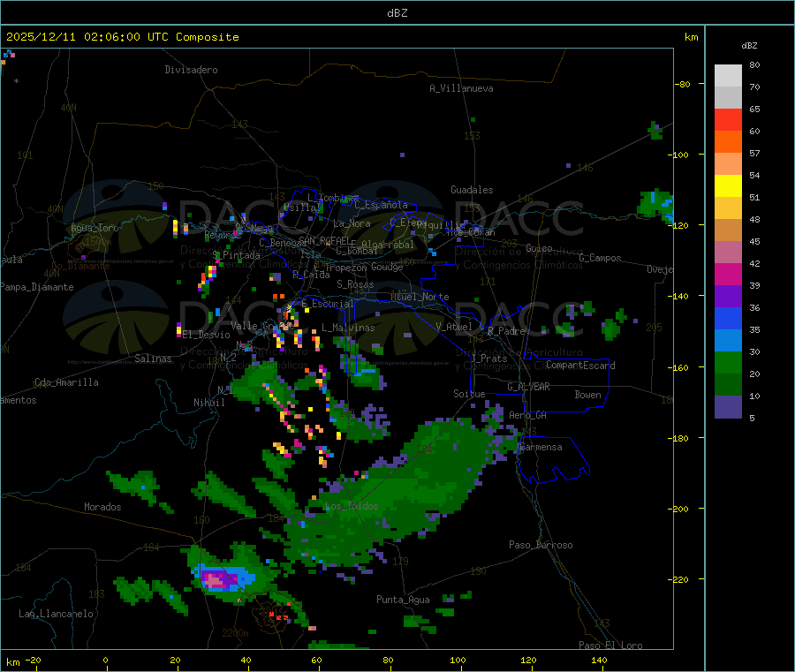
Task: Click the Bowen map label
Action: tap(587, 395)
